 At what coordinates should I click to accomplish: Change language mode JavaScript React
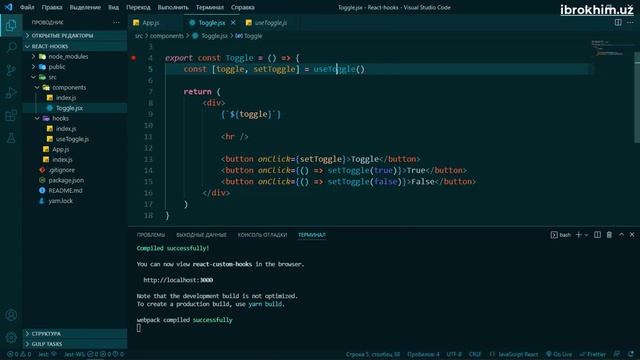(x=518, y=354)
